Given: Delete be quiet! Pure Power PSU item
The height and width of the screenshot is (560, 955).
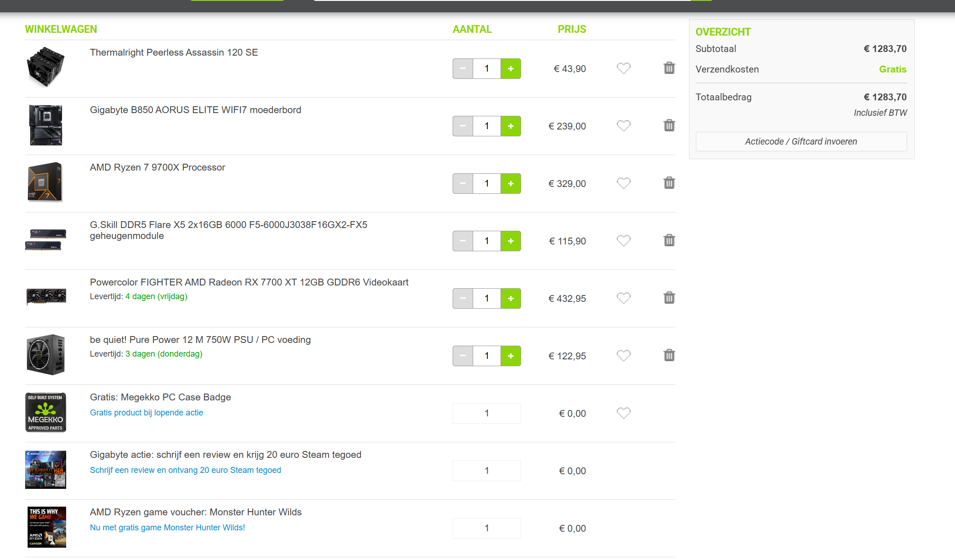Looking at the screenshot, I should [669, 355].
